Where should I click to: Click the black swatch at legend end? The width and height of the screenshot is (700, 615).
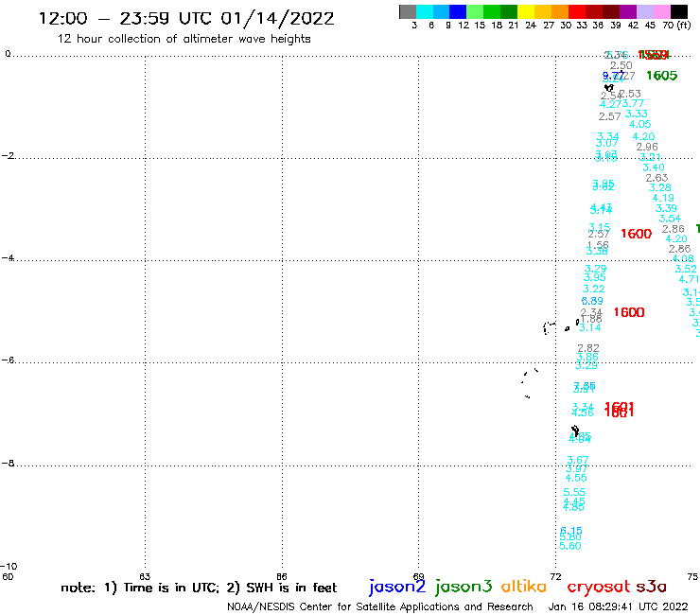tap(679, 11)
